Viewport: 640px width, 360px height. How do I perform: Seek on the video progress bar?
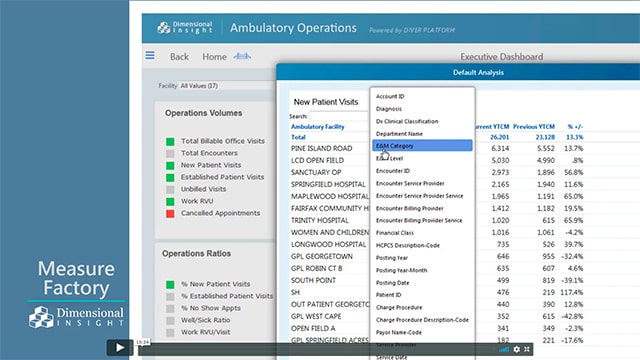click(x=316, y=349)
